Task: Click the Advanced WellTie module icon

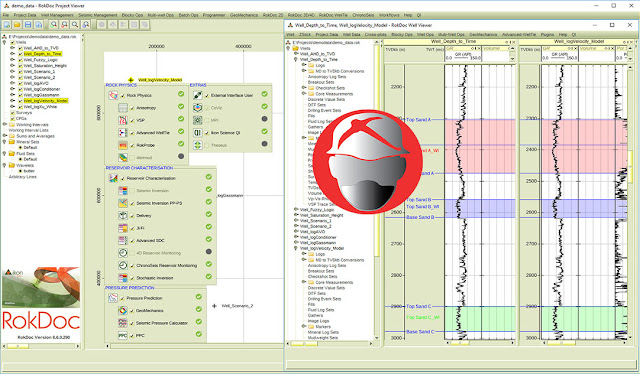Action: (123, 133)
